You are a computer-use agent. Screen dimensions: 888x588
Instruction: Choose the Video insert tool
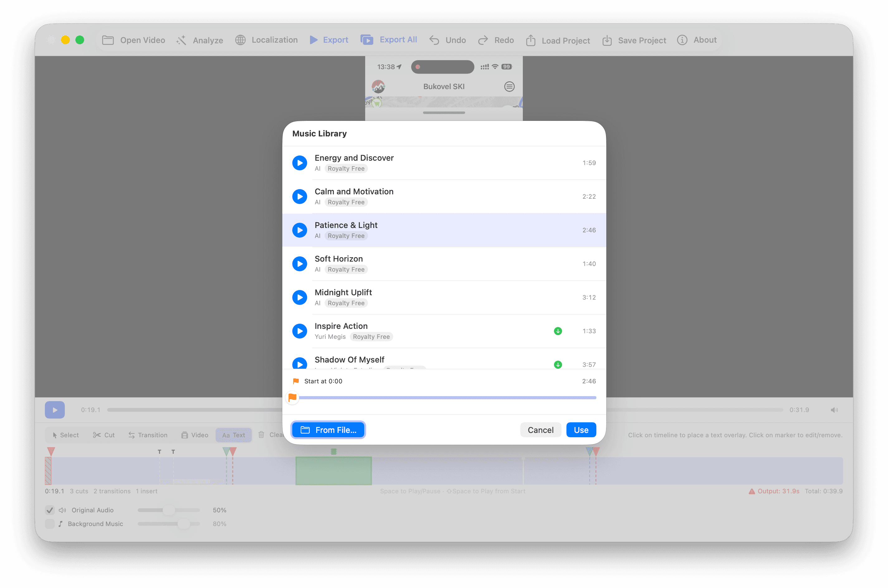click(x=195, y=435)
